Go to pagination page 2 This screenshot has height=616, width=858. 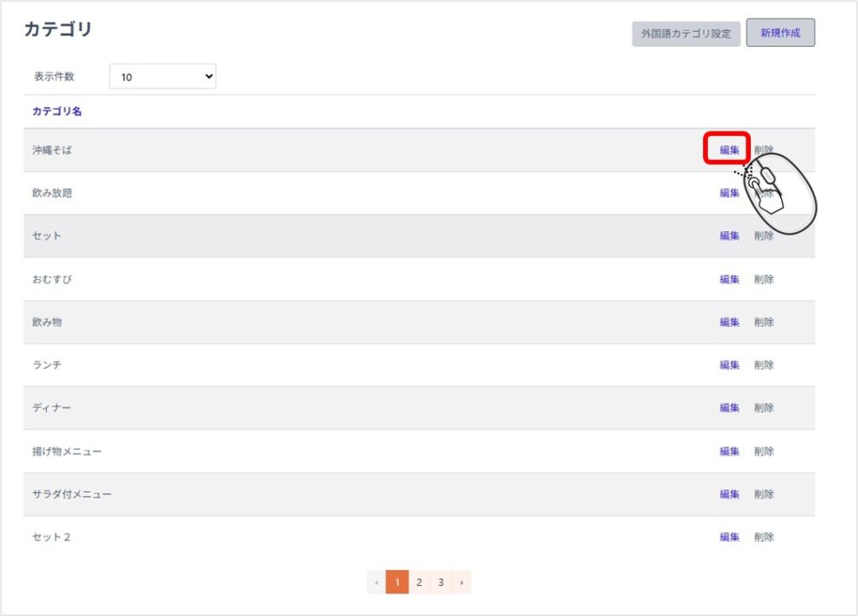click(419, 582)
